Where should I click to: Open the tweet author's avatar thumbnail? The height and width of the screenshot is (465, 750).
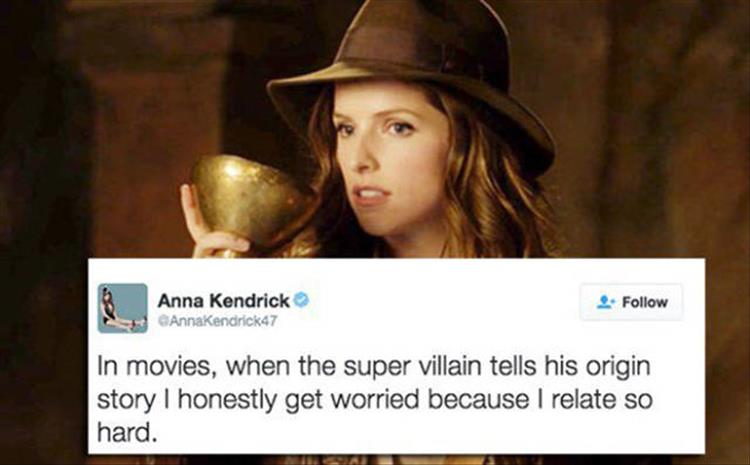pyautogui.click(x=122, y=308)
